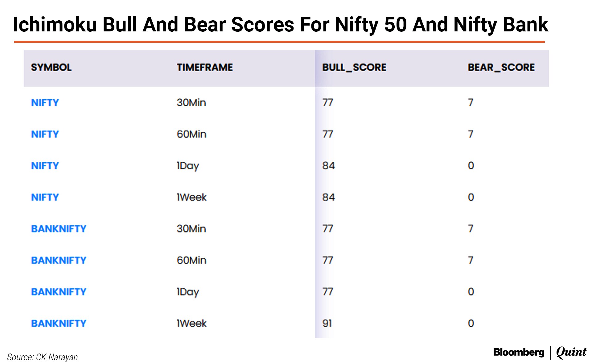This screenshot has height=364, width=592.
Task: Open the BANKNIFTY link in the 1Week row
Action: pos(59,323)
